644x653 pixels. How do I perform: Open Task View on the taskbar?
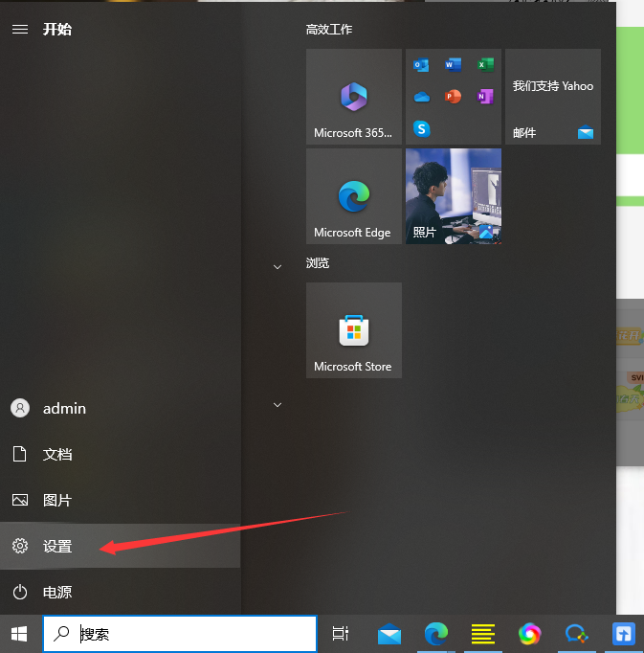point(340,634)
